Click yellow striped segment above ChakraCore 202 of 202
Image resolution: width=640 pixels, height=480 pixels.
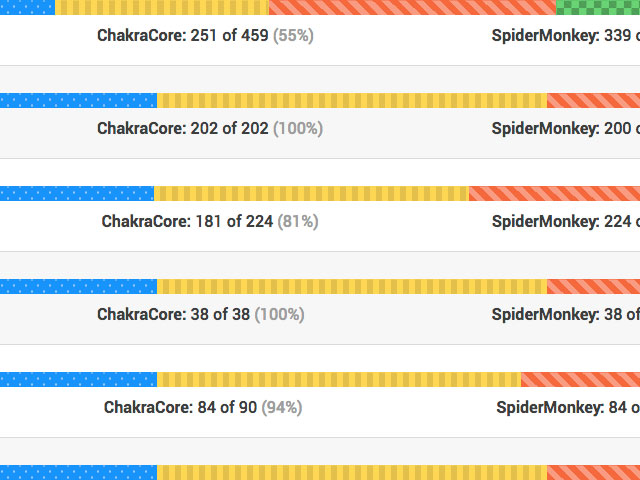click(352, 100)
